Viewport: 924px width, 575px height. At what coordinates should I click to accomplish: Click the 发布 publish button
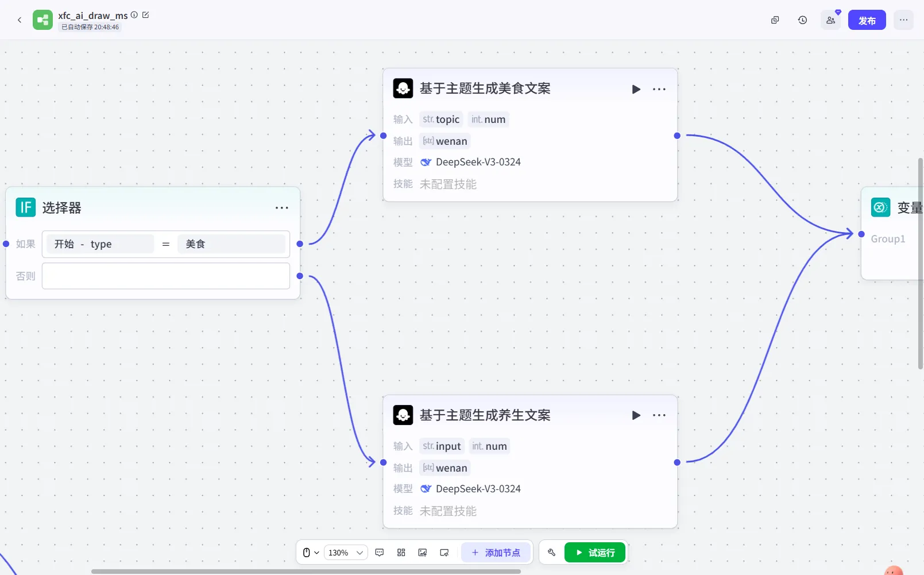pyautogui.click(x=867, y=20)
